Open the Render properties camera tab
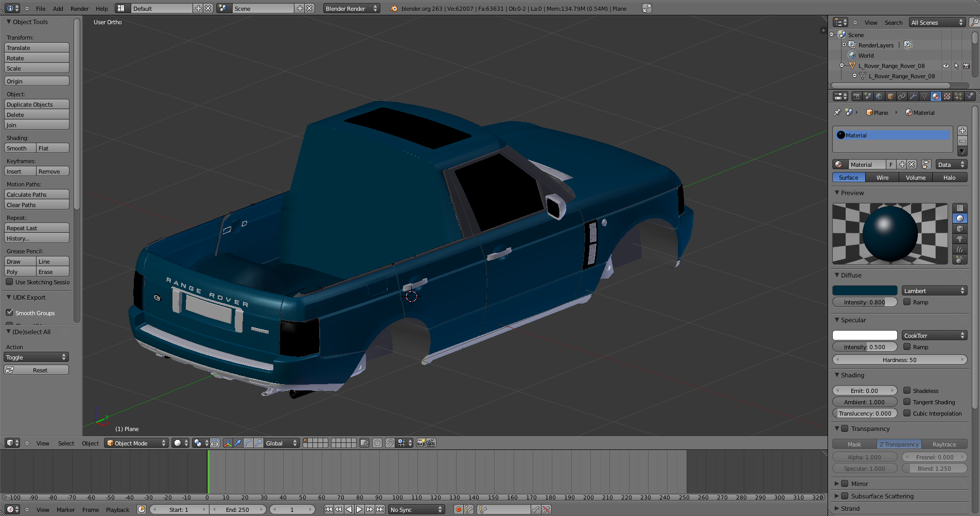980x516 pixels. coord(856,96)
